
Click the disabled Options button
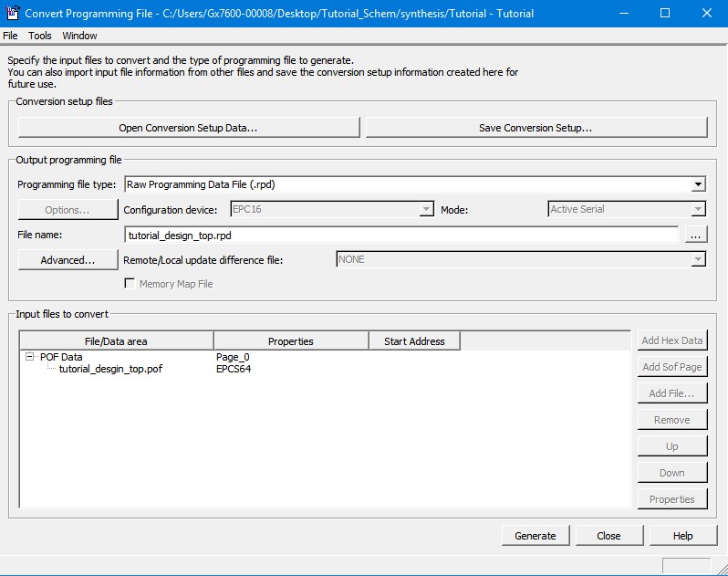pyautogui.click(x=68, y=210)
